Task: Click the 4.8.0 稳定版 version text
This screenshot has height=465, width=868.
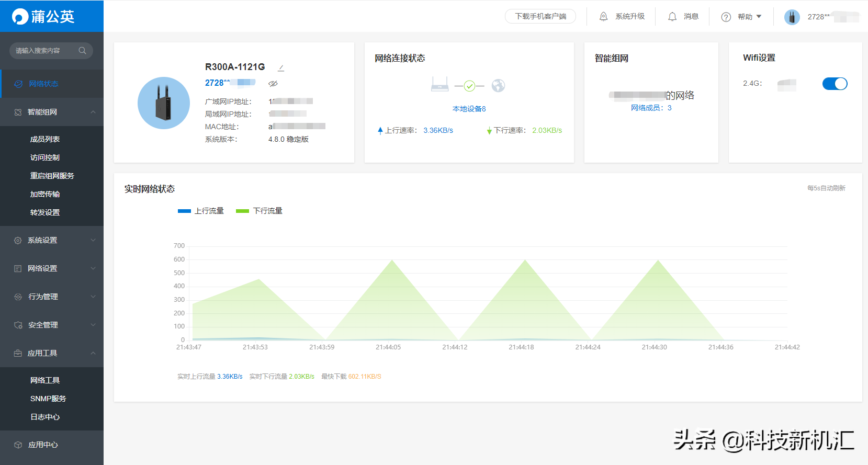Action: click(288, 139)
